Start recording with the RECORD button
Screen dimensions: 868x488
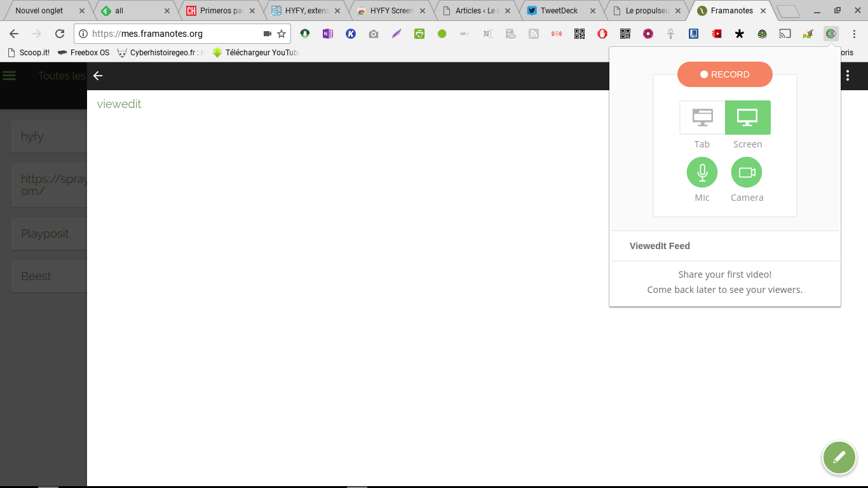[x=725, y=74]
